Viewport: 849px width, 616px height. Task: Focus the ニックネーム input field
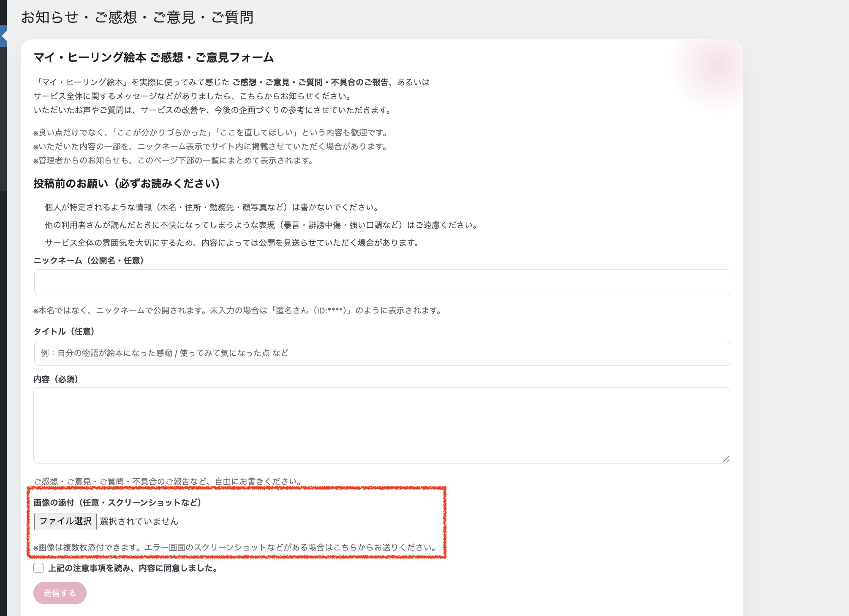tap(382, 282)
